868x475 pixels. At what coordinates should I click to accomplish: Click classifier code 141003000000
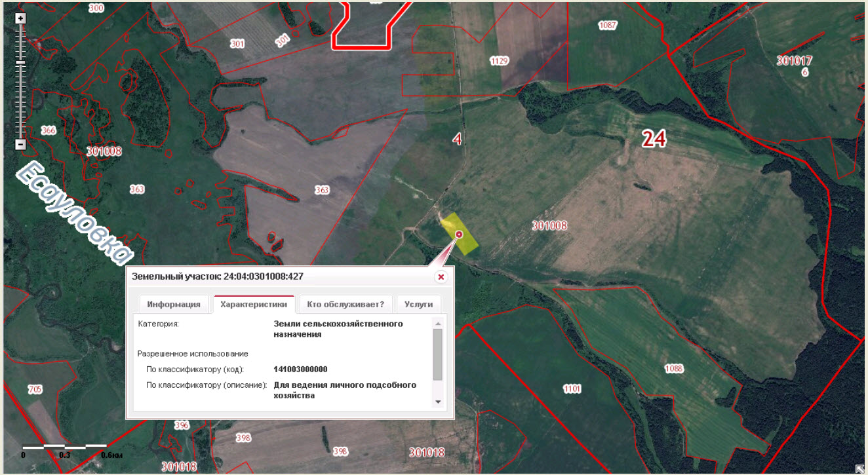pos(300,370)
